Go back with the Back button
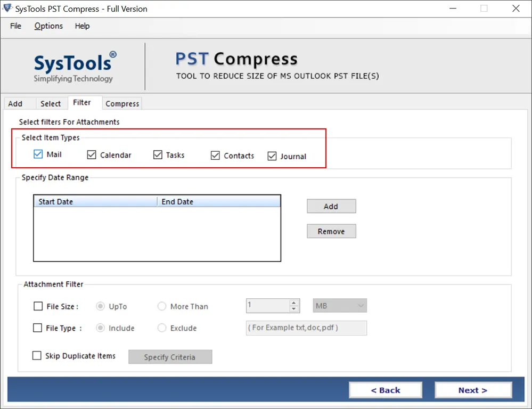 tap(386, 390)
